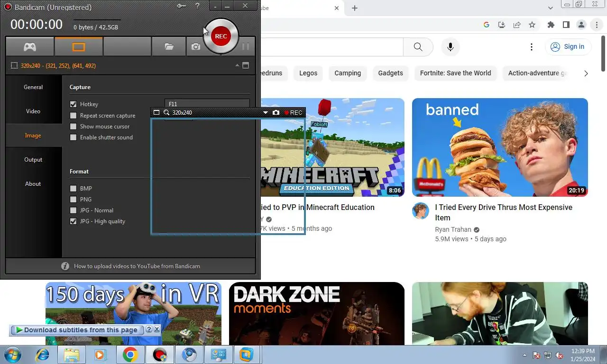Open Bandicam help question mark icon

point(197,6)
